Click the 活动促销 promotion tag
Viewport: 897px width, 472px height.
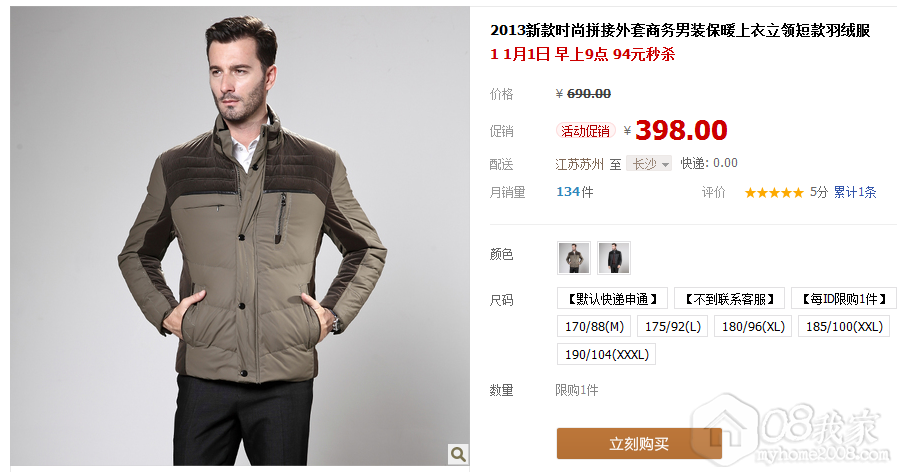[x=586, y=131]
